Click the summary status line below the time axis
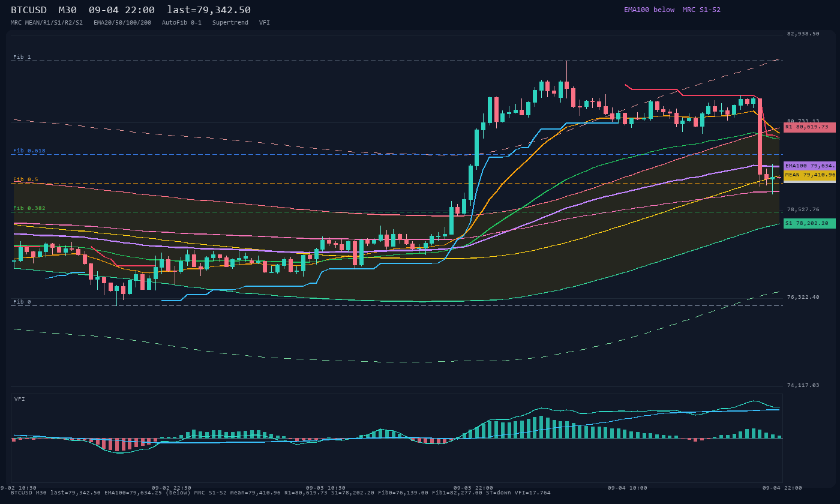 [x=281, y=493]
